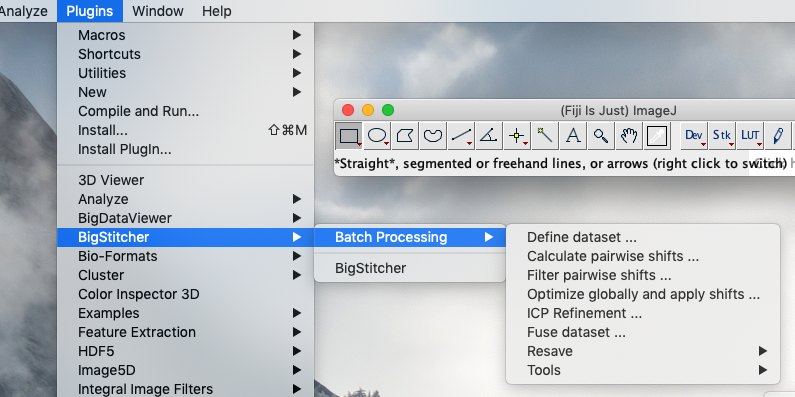Select the Color picker tool

(x=657, y=136)
